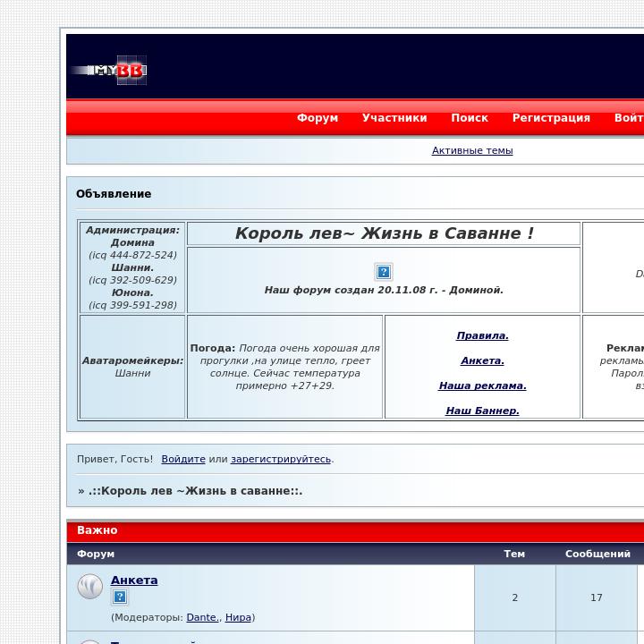This screenshot has width=644, height=644.
Task: Click the posts count 17 for Анкета
Action: pyautogui.click(x=597, y=597)
